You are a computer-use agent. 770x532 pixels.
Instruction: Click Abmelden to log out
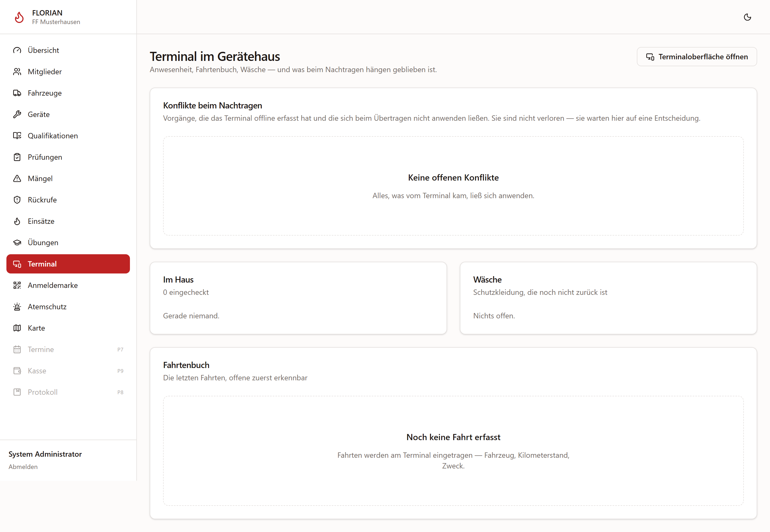[x=23, y=467]
